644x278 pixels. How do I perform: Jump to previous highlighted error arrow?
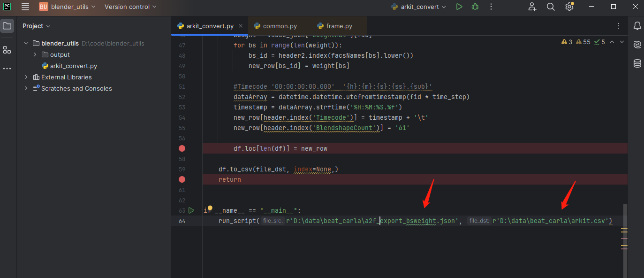click(613, 42)
